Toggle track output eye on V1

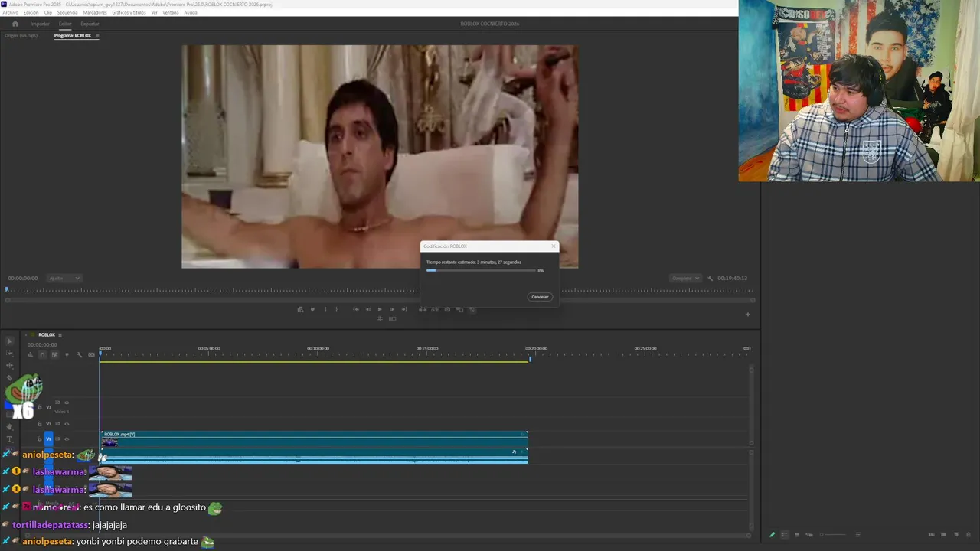(x=67, y=439)
